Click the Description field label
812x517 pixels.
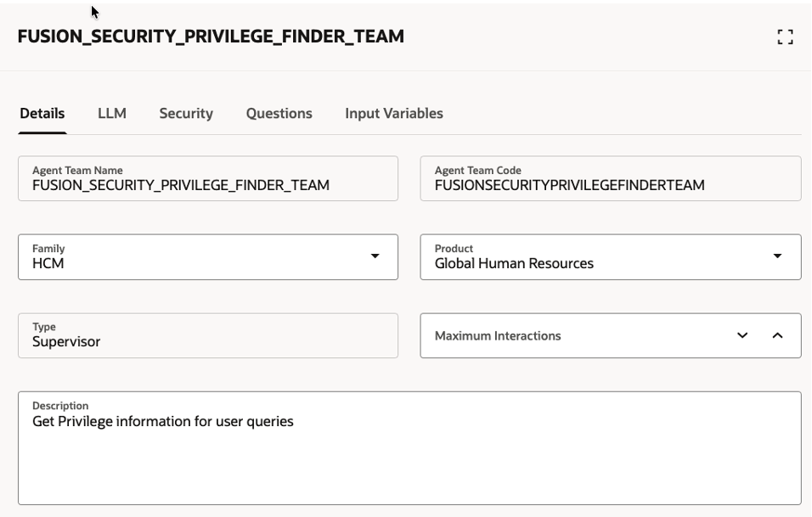[60, 406]
